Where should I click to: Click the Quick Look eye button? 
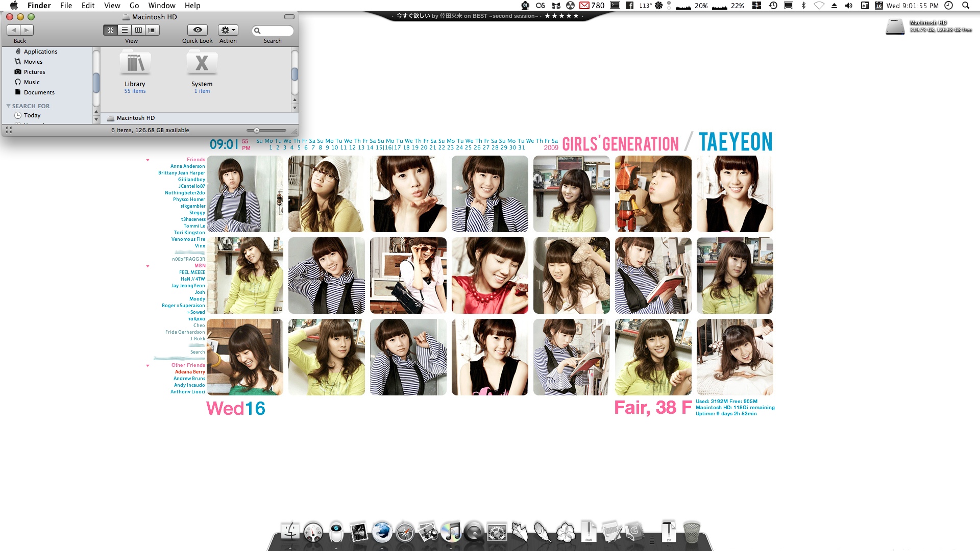point(198,30)
